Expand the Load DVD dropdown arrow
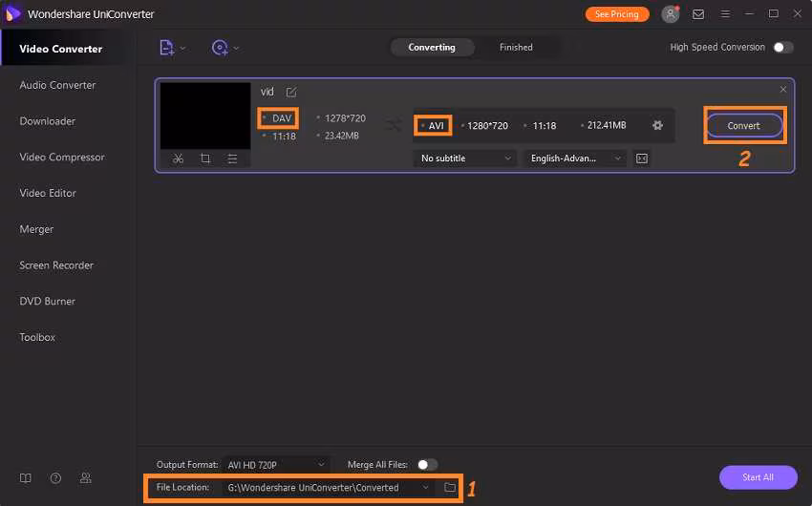The height and width of the screenshot is (506, 812). (x=236, y=48)
